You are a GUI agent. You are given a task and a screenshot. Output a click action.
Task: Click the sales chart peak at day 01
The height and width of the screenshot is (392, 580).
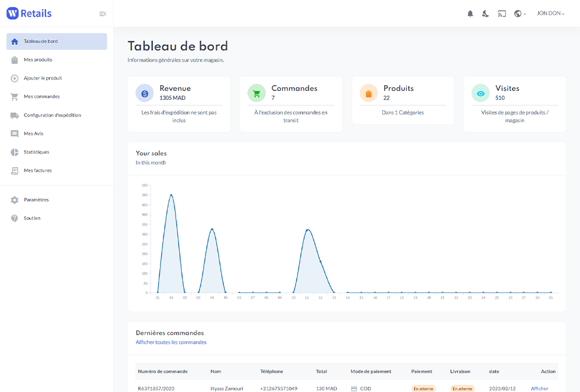click(171, 195)
